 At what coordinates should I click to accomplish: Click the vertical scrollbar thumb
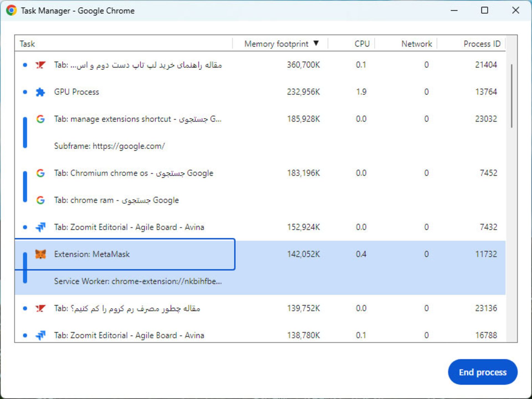click(x=511, y=96)
